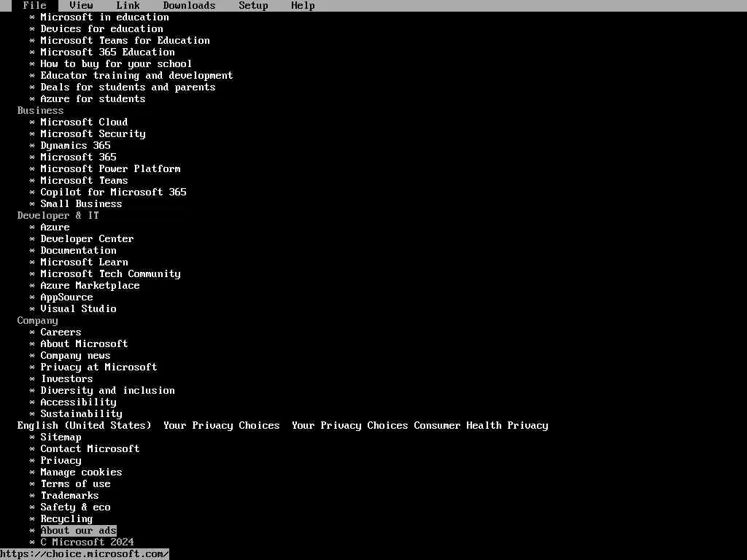Open the Accessibility link
This screenshot has width=747, height=560.
pyautogui.click(x=79, y=402)
